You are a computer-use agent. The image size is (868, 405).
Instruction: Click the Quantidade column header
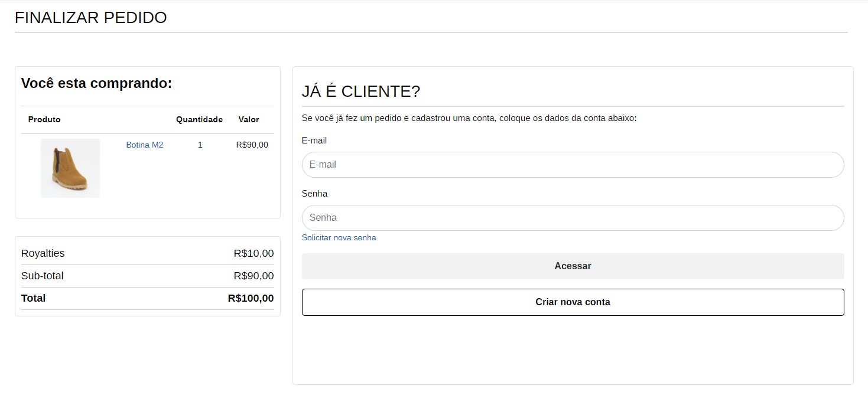click(199, 119)
